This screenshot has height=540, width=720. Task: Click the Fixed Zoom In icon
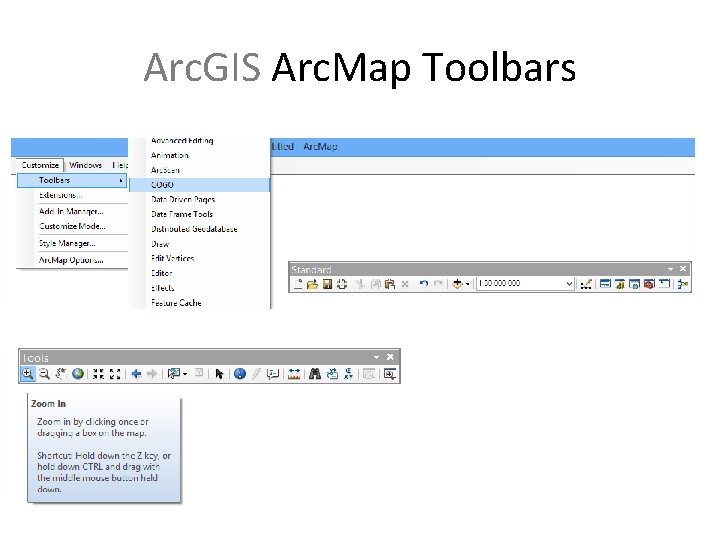(98, 374)
